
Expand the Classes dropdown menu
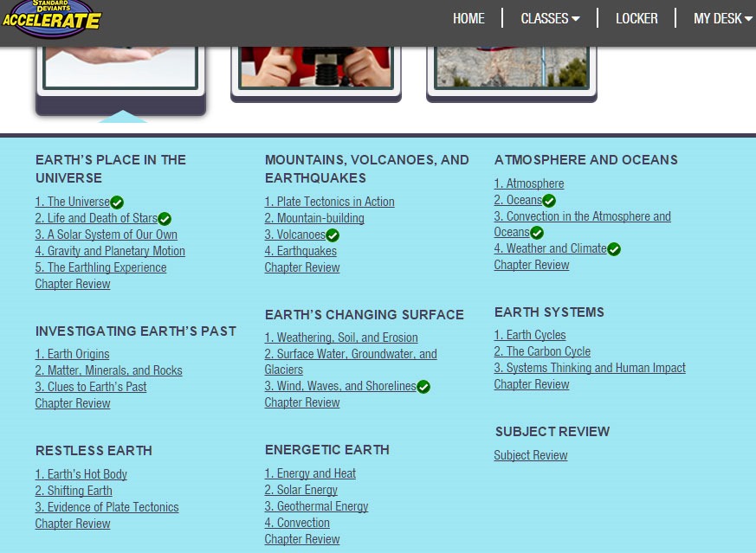click(x=550, y=18)
